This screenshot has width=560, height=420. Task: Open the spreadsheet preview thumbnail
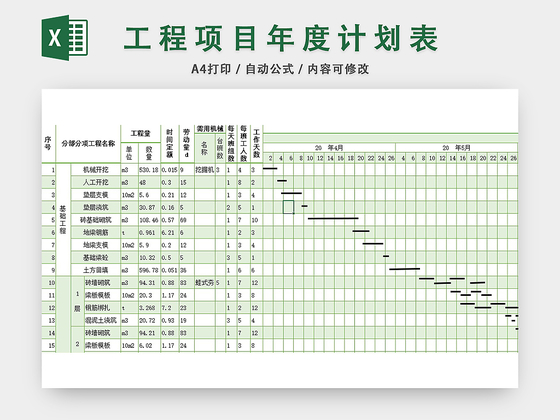point(280,238)
